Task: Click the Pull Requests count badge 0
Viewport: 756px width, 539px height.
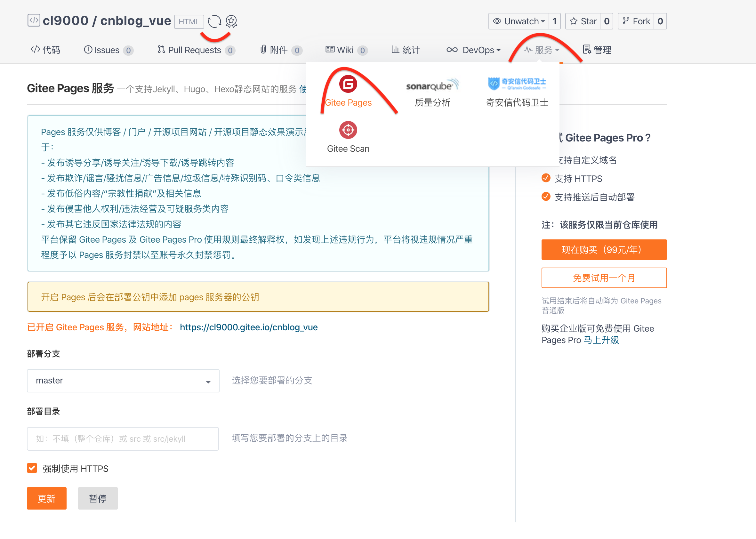Action: click(x=230, y=51)
